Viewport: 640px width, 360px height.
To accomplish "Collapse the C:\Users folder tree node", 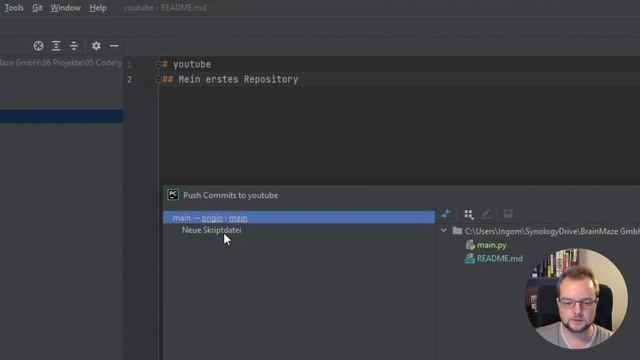I will 443,231.
